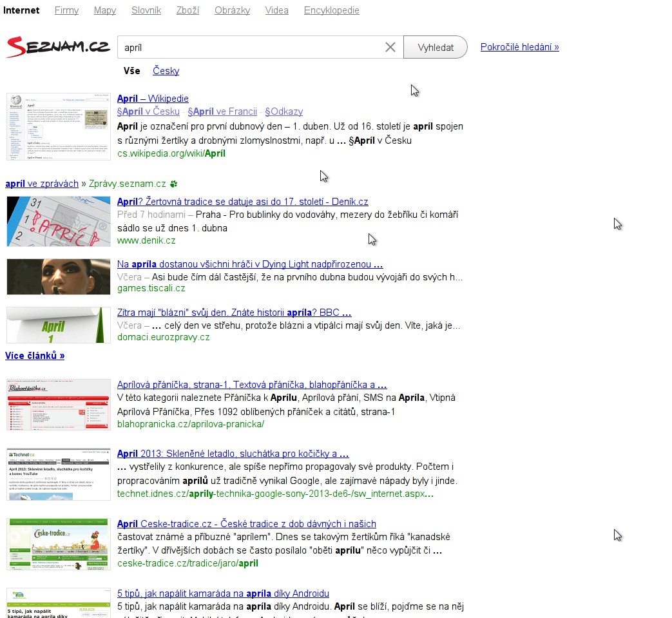Screen dimensions: 672x618
Task: Open the Zprávy.seznam.cz source link
Action: point(127,184)
